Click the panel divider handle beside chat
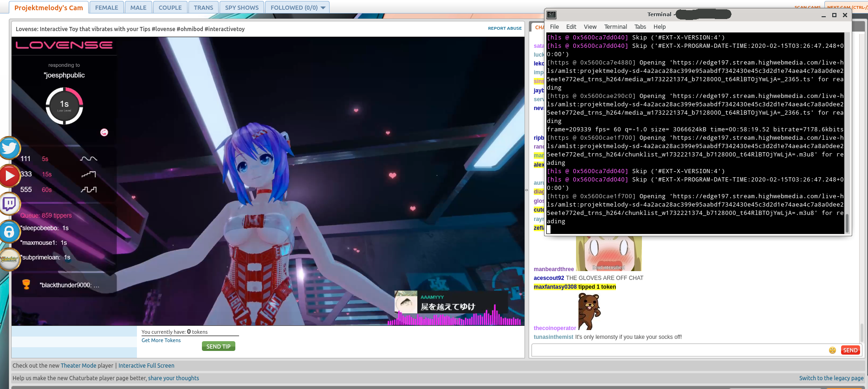 click(526, 190)
